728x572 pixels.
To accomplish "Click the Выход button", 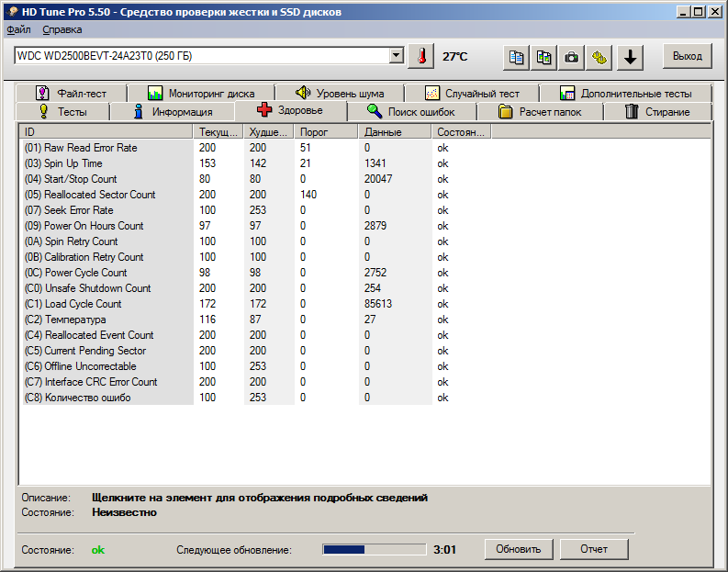I will 687,56.
